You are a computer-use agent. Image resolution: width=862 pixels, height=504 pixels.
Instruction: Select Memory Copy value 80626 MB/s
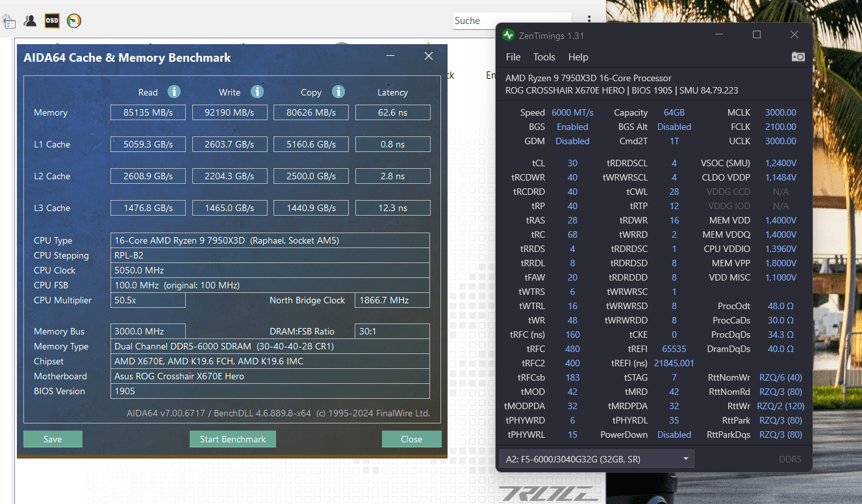[311, 112]
